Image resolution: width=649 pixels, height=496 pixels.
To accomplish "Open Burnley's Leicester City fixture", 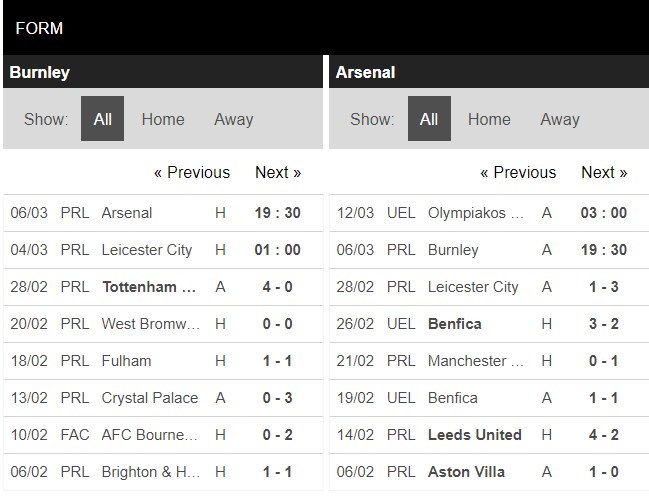I will click(147, 249).
